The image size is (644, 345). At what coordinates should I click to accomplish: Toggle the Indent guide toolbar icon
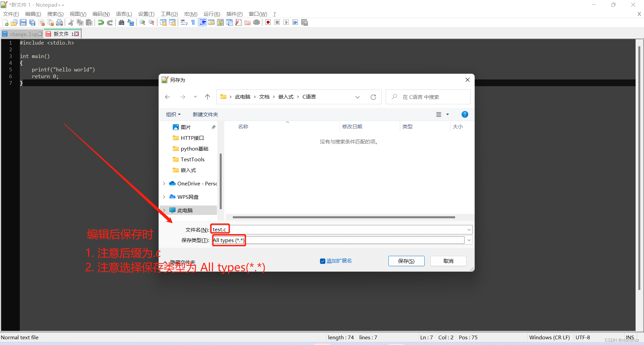202,22
